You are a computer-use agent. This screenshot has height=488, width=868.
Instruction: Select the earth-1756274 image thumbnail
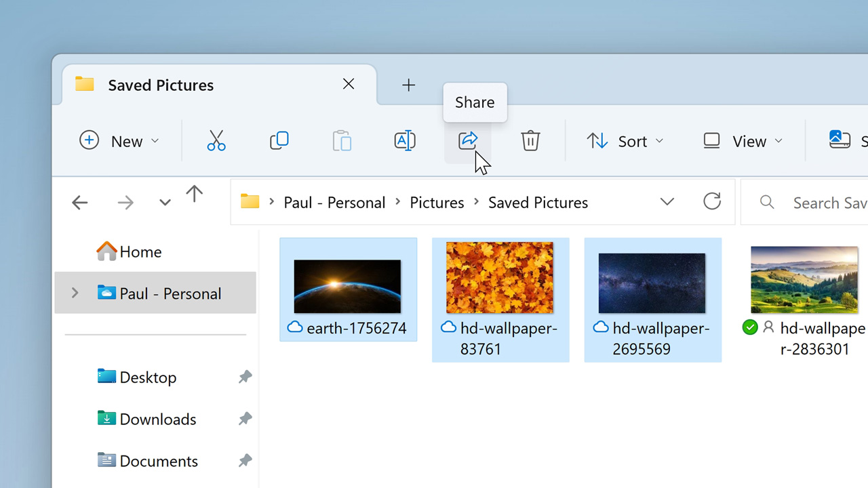[x=347, y=286]
